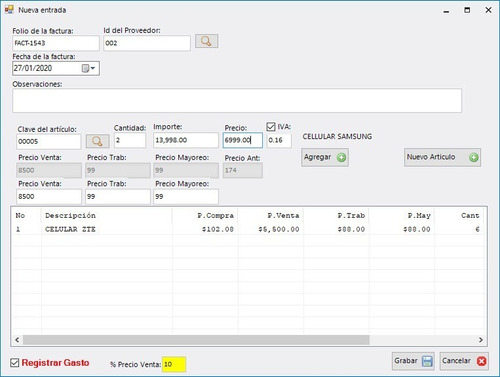Click the editable Precio Trab field

coord(118,197)
